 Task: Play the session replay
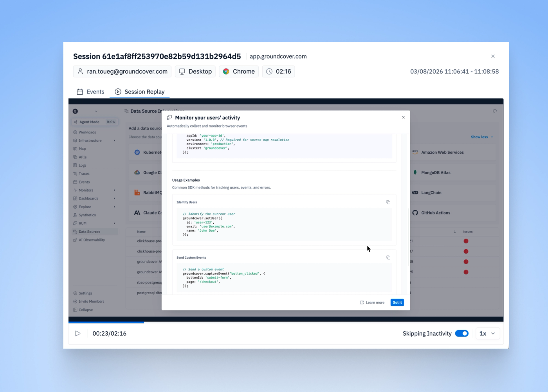pyautogui.click(x=78, y=333)
